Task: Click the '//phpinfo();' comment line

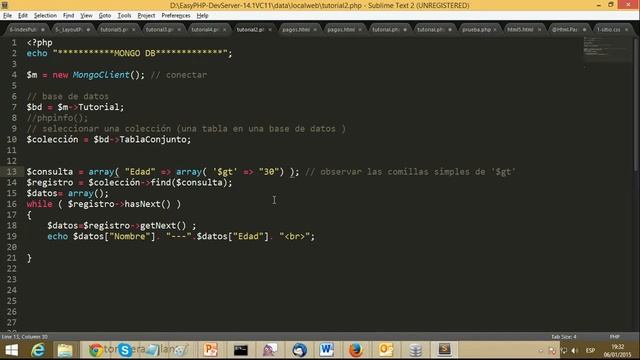Action: tap(57, 118)
